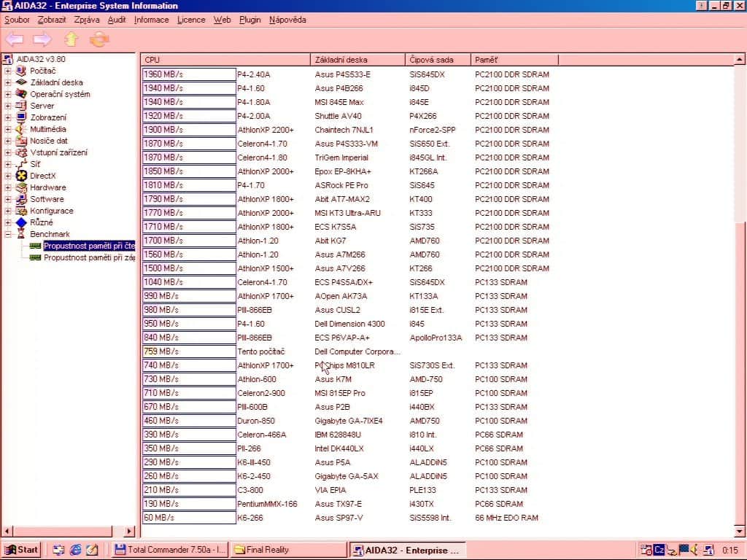The height and width of the screenshot is (560, 747).
Task: Expand the Konfigurace tree node
Action: [7, 211]
